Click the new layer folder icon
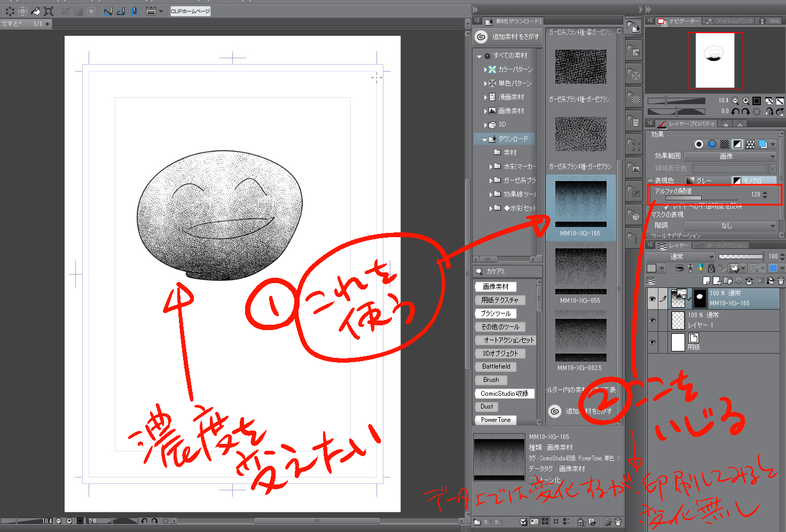The width and height of the screenshot is (786, 532). (728, 280)
